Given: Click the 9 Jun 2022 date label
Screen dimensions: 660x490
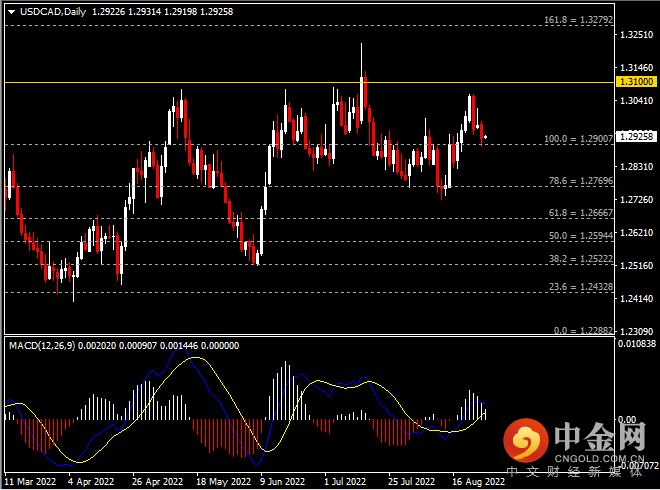Looking at the screenshot, I should (x=282, y=482).
